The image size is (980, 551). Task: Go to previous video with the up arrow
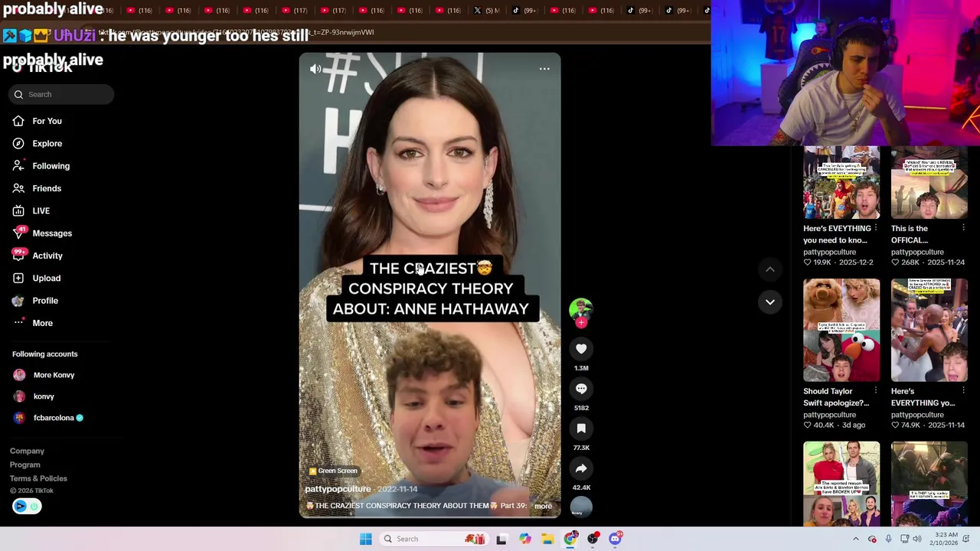tap(770, 269)
